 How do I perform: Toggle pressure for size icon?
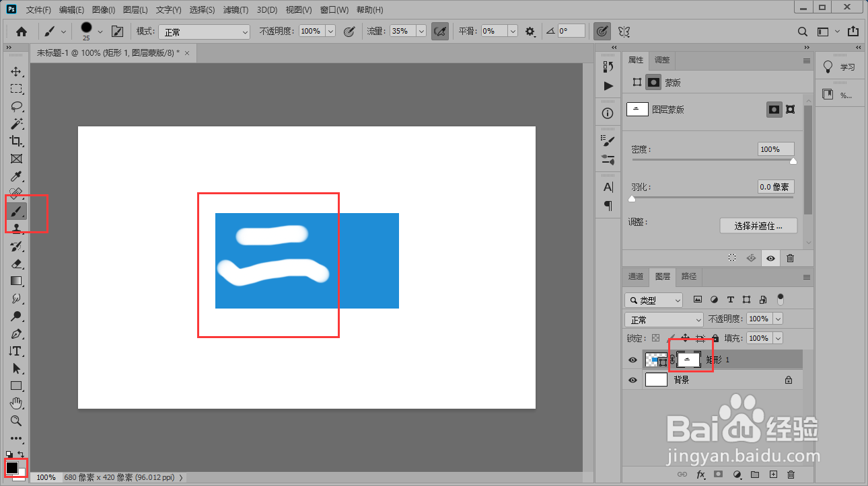(x=602, y=31)
